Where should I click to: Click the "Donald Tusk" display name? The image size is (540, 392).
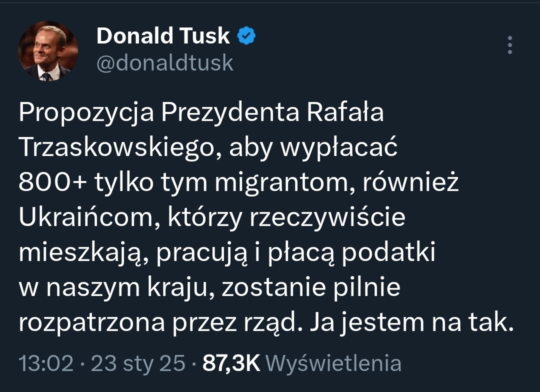(x=163, y=36)
